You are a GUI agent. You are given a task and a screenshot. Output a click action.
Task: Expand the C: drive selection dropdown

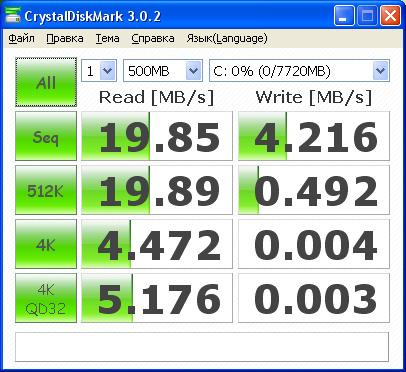tap(299, 71)
